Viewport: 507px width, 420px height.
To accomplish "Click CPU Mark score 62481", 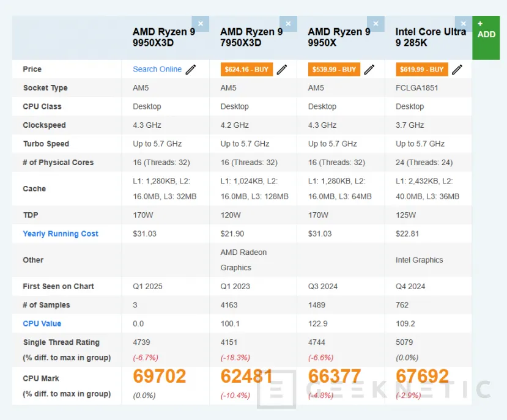I will coord(247,376).
